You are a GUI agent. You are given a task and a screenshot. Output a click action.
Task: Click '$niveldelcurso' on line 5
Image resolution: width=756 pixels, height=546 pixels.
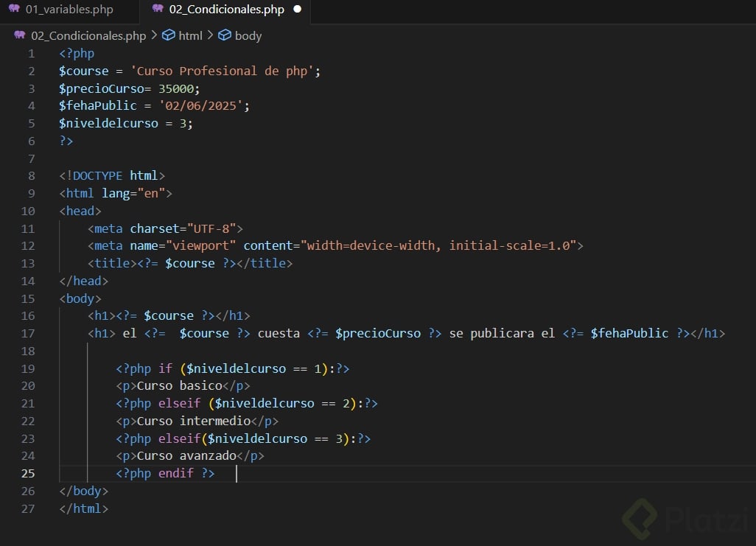(x=108, y=124)
